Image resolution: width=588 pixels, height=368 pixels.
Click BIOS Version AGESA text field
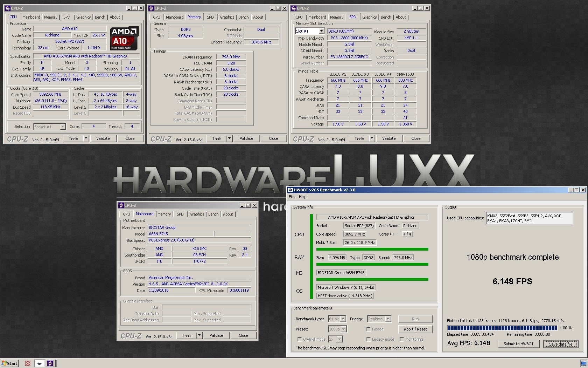(199, 284)
